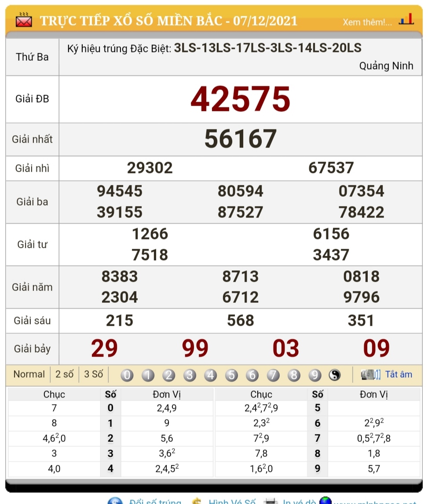This screenshot has width=428, height=504.
Task: Click the speaker sound icon
Action: 370,375
